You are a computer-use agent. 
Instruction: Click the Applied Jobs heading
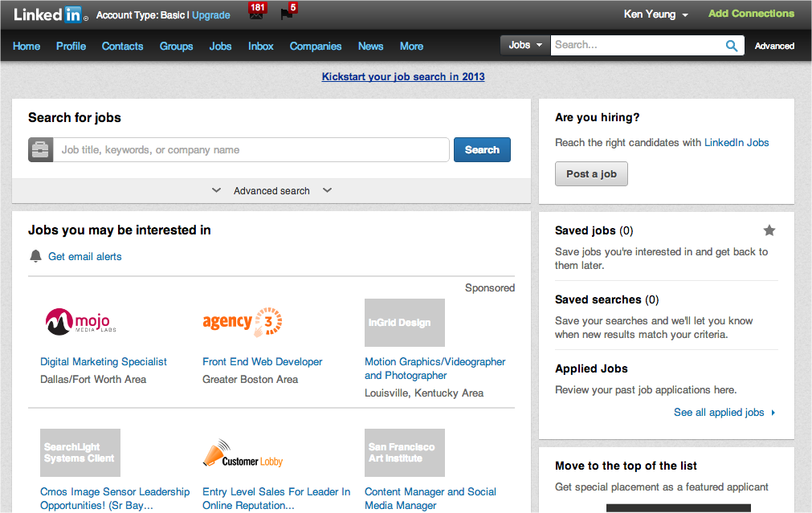(591, 368)
